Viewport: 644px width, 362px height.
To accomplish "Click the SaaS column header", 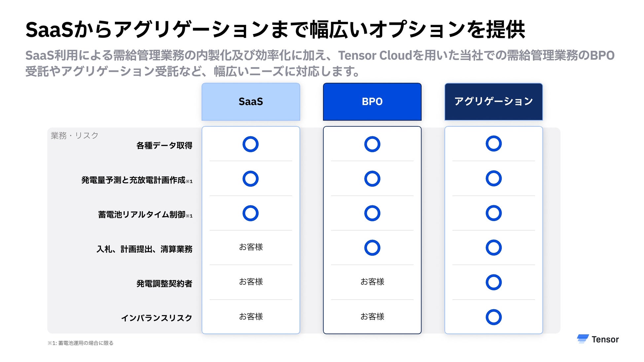I will pyautogui.click(x=251, y=102).
